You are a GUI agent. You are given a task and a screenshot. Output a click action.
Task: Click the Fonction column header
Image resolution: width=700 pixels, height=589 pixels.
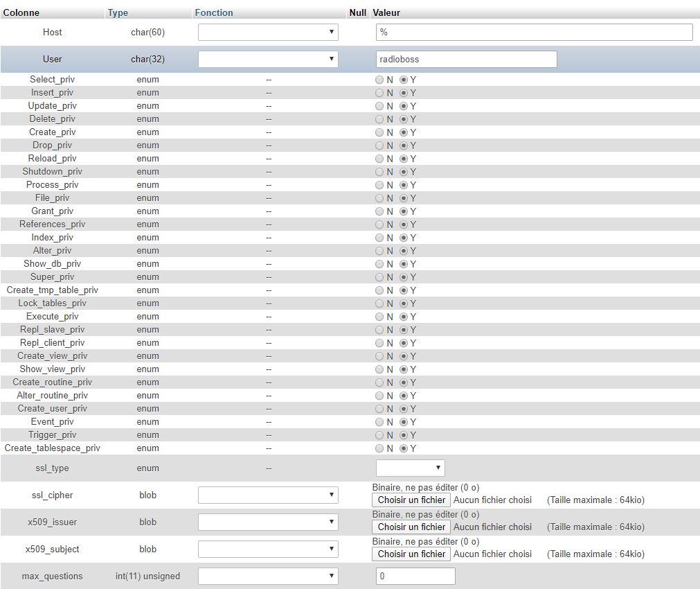pos(214,12)
